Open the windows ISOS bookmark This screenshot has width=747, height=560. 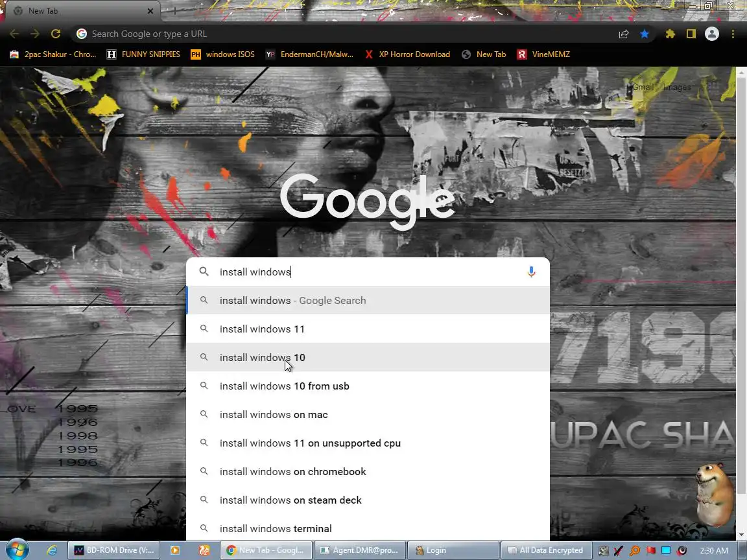pyautogui.click(x=222, y=54)
